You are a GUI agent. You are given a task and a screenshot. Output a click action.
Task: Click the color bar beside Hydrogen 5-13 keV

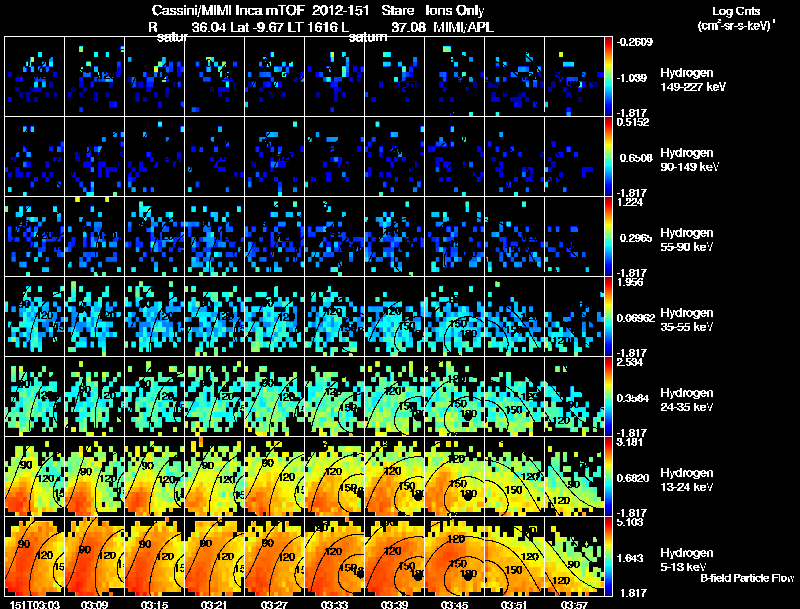click(x=608, y=556)
